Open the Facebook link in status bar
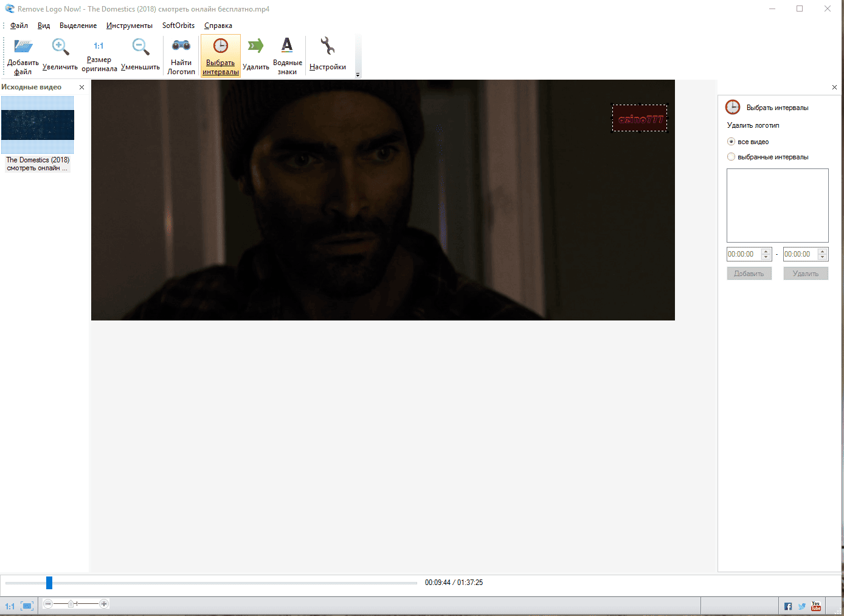844x616 pixels. [x=788, y=606]
